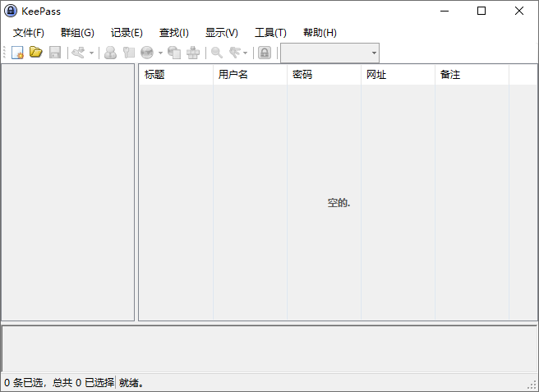The width and height of the screenshot is (539, 392).
Task: Sort by the 网址 column header
Action: tap(398, 74)
